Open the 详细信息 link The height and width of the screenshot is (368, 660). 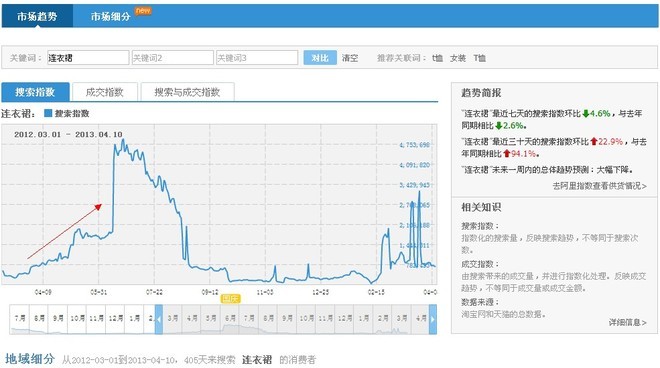point(628,322)
